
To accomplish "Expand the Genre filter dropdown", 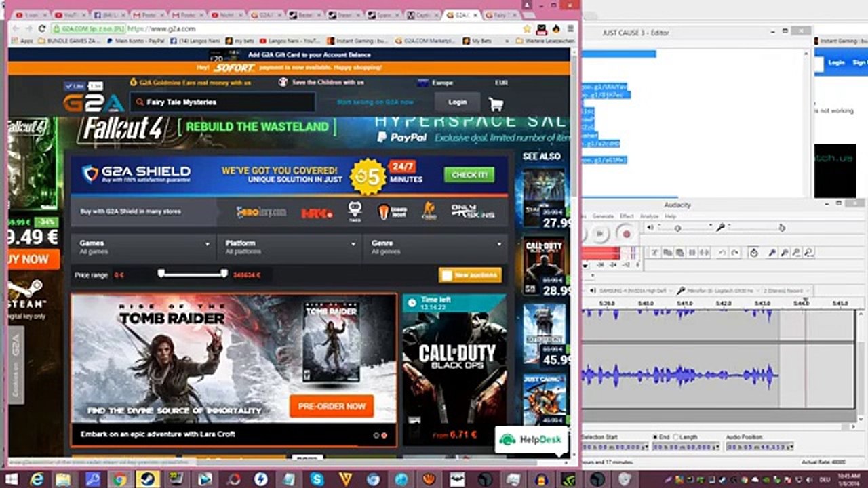I will tap(436, 247).
